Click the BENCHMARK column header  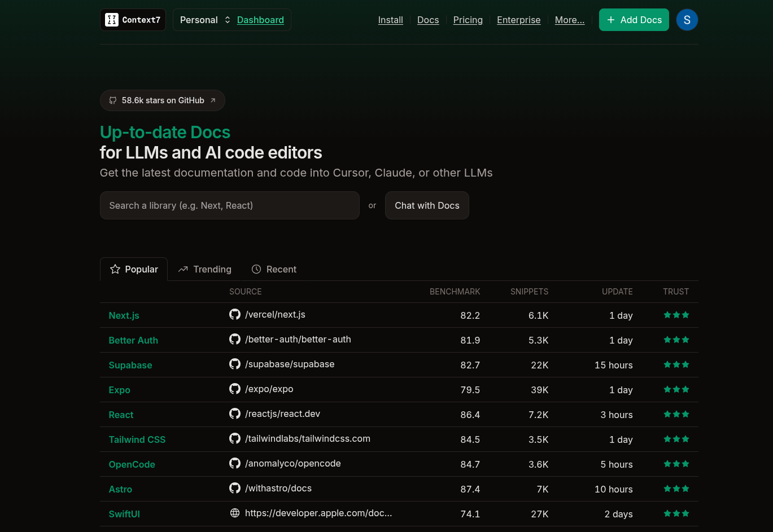pyautogui.click(x=455, y=292)
